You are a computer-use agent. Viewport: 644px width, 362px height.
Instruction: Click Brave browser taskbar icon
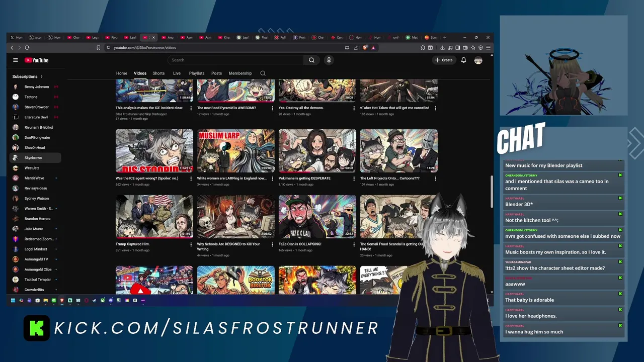tap(62, 301)
